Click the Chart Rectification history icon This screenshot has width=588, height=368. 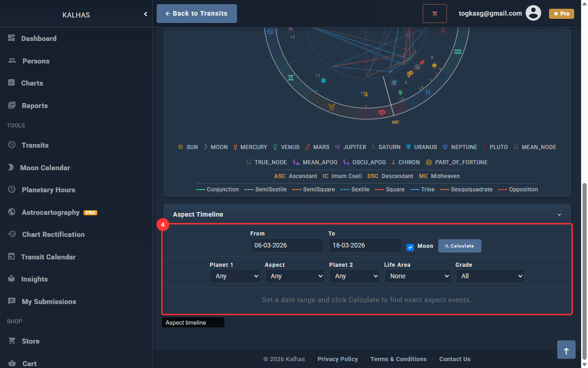pos(12,234)
